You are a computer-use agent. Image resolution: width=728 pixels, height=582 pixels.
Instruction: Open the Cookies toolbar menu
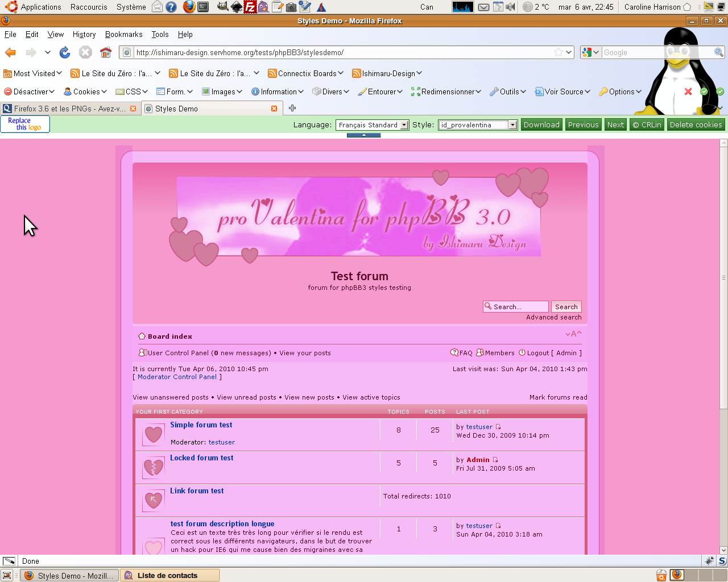click(x=85, y=92)
